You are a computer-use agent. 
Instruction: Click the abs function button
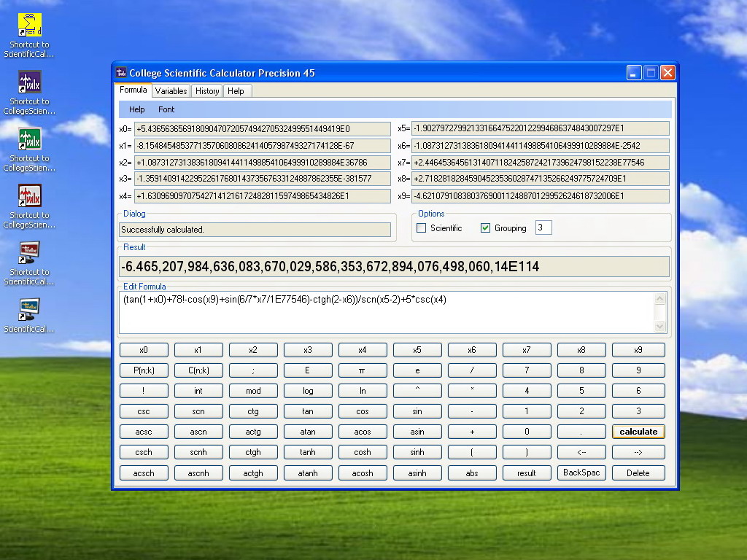tap(472, 472)
